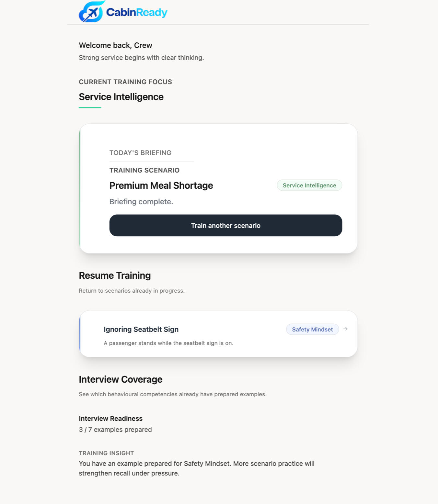Image resolution: width=438 pixels, height=504 pixels.
Task: Click the Today's Briefing label
Action: [x=140, y=153]
